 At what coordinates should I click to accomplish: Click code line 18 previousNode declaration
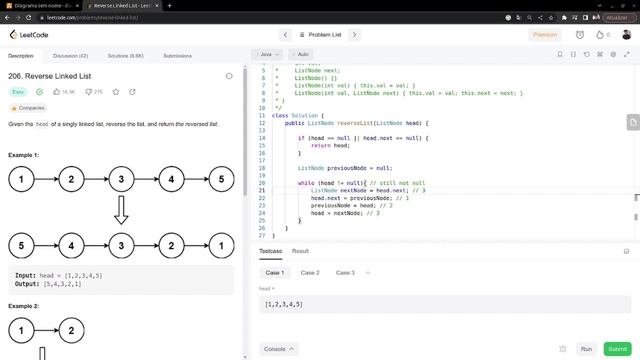tap(345, 168)
